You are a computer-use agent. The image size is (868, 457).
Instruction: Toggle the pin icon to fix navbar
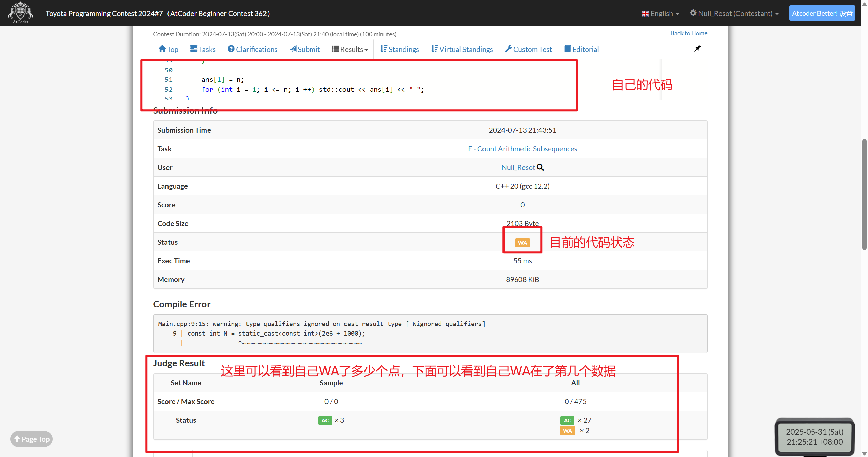697,48
